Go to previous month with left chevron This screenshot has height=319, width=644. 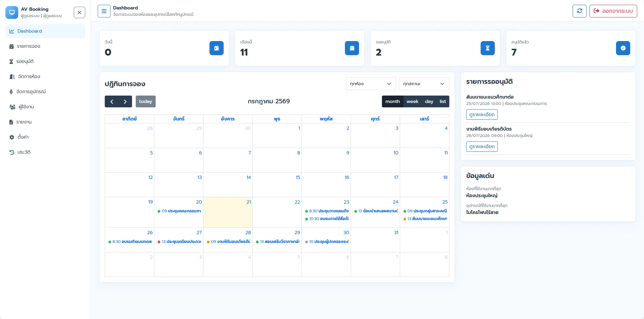point(112,102)
